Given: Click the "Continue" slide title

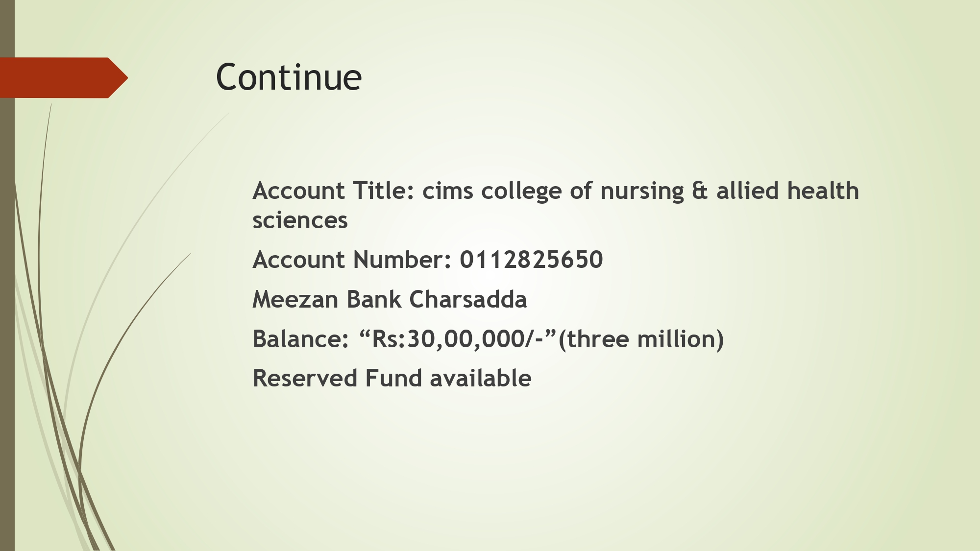Looking at the screenshot, I should click(x=289, y=77).
